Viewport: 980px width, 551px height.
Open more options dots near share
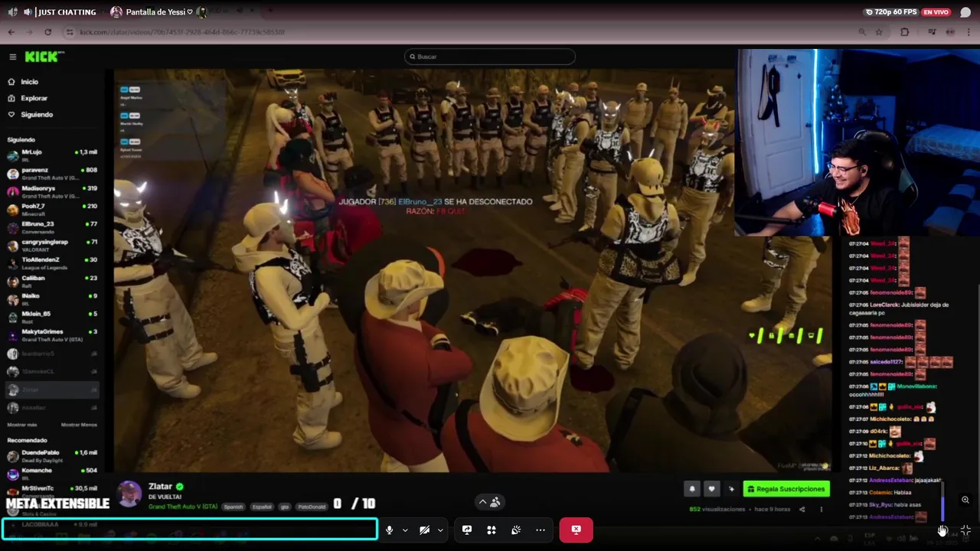(x=821, y=510)
